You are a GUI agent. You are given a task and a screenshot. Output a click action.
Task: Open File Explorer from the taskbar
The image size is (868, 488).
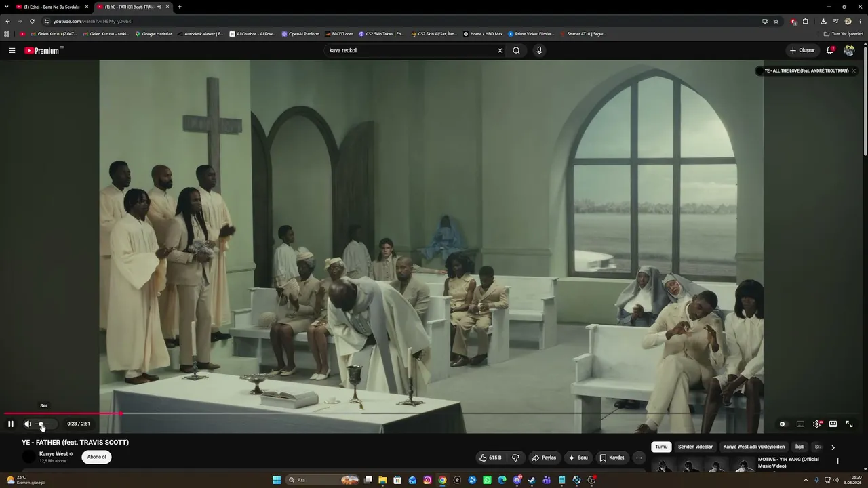[x=383, y=481]
